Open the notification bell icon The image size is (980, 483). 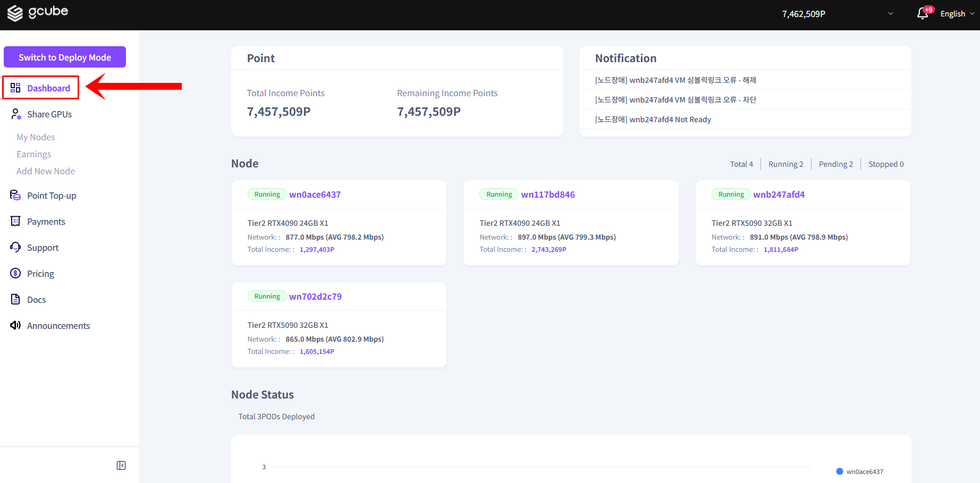[923, 14]
